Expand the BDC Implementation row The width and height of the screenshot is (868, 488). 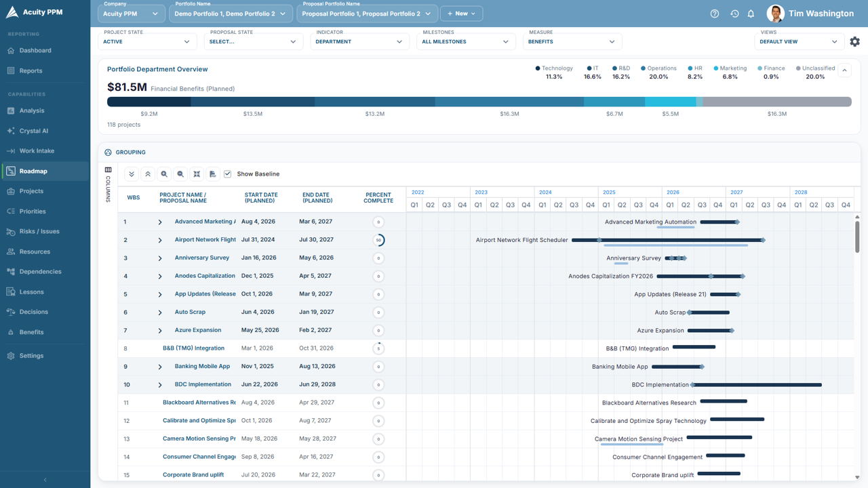click(160, 385)
